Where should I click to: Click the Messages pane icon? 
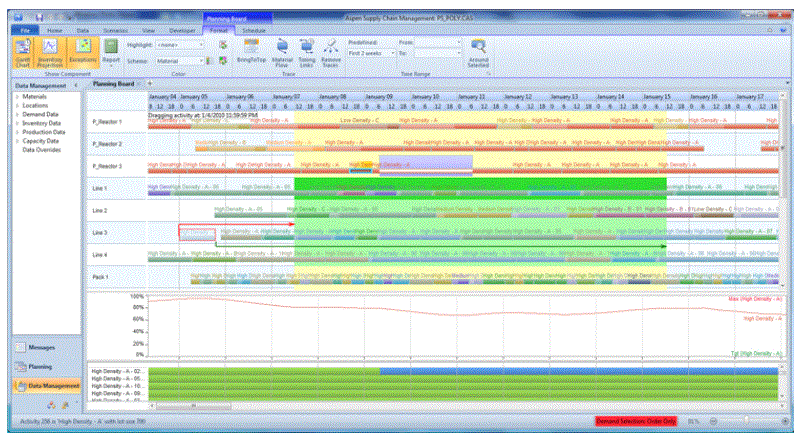coord(20,347)
